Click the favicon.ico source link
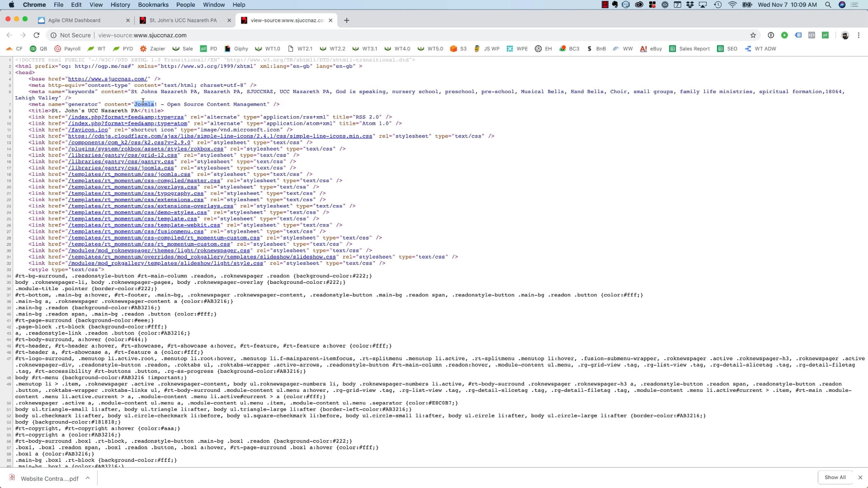Viewport: 868px width, 488px height. [88, 130]
